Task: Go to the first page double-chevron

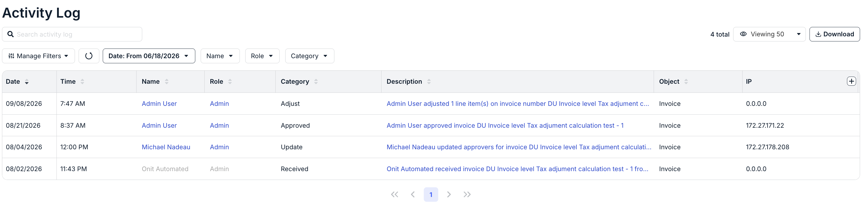Action: (395, 194)
